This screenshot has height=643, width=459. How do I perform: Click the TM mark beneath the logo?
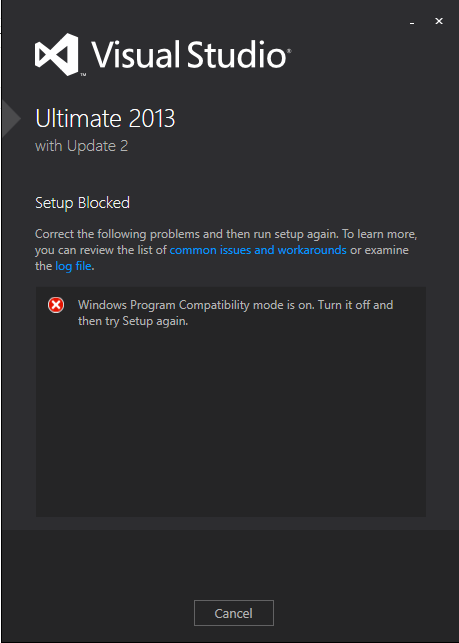tap(82, 75)
